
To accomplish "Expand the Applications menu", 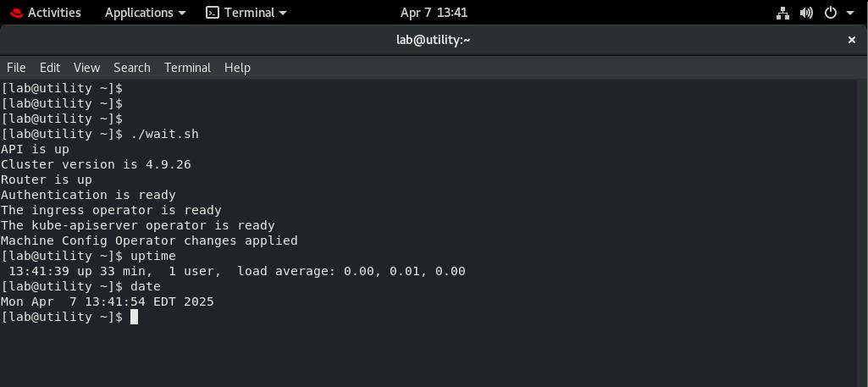I will point(145,13).
